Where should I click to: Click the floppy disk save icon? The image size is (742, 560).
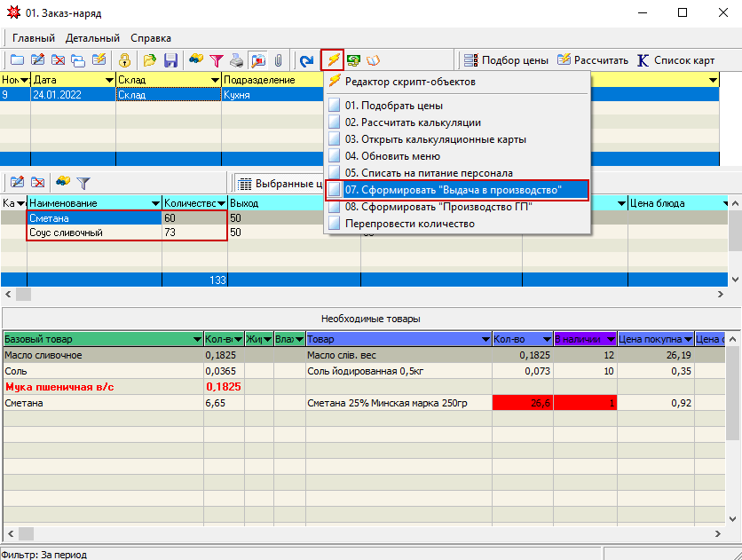click(170, 60)
